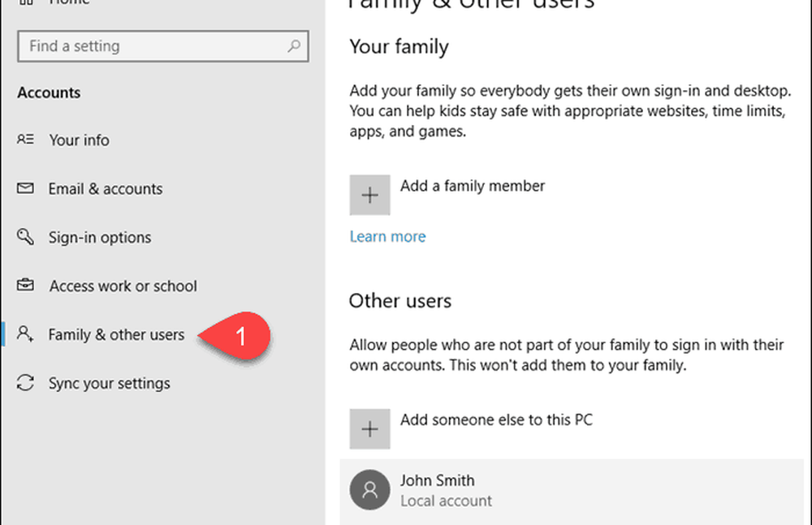Click the Your info person-card icon
This screenshot has height=525, width=812.
[x=25, y=140]
